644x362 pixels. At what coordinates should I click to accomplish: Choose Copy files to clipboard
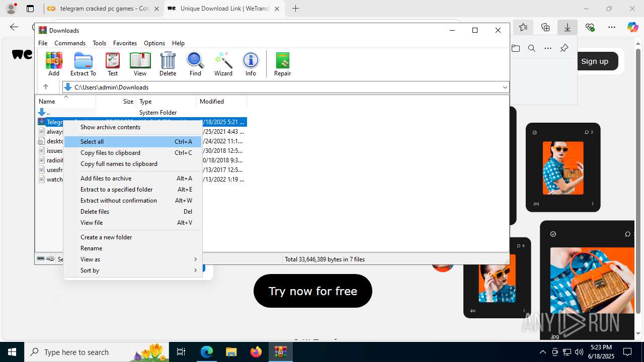[x=133, y=153]
